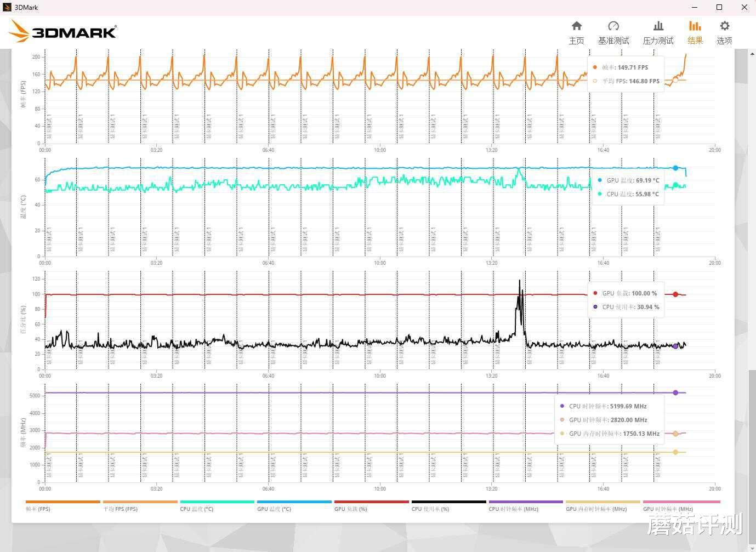This screenshot has height=552, width=756.
Task: Click the 3DMark title bar app icon
Action: (7, 7)
